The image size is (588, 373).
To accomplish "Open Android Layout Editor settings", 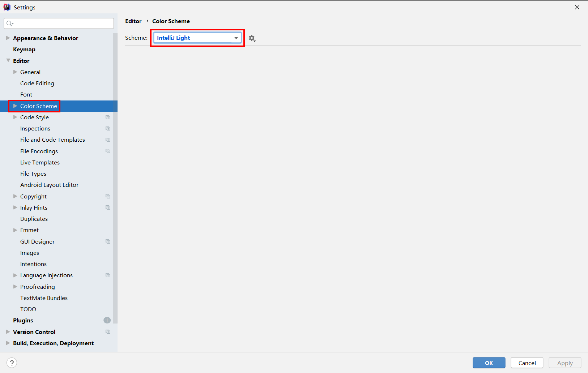I will (49, 185).
